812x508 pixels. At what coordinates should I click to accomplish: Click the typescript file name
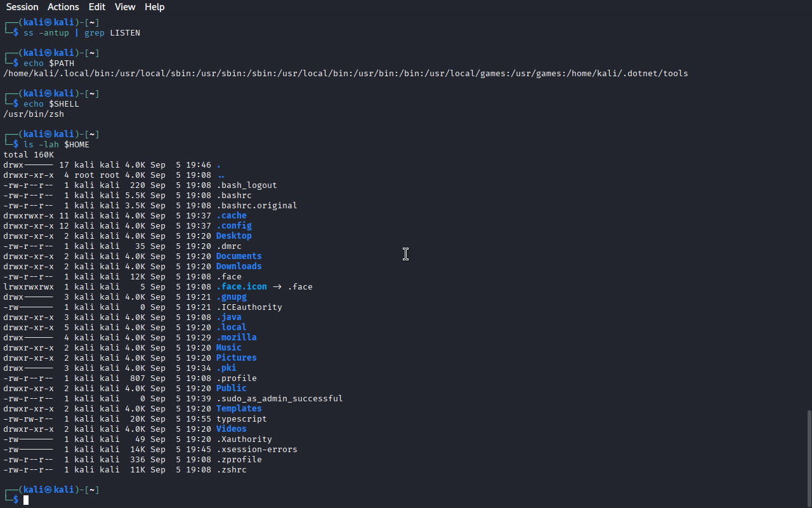(242, 418)
